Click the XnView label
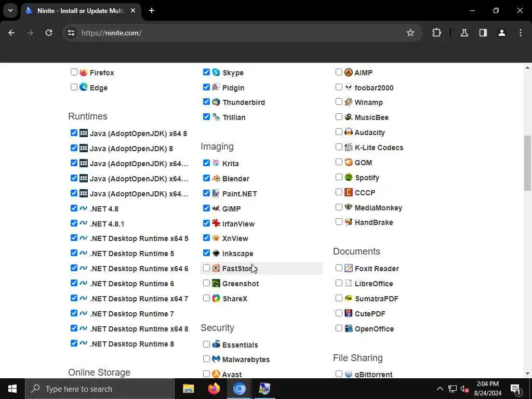Screen dimensions: 532x399 pos(235,238)
